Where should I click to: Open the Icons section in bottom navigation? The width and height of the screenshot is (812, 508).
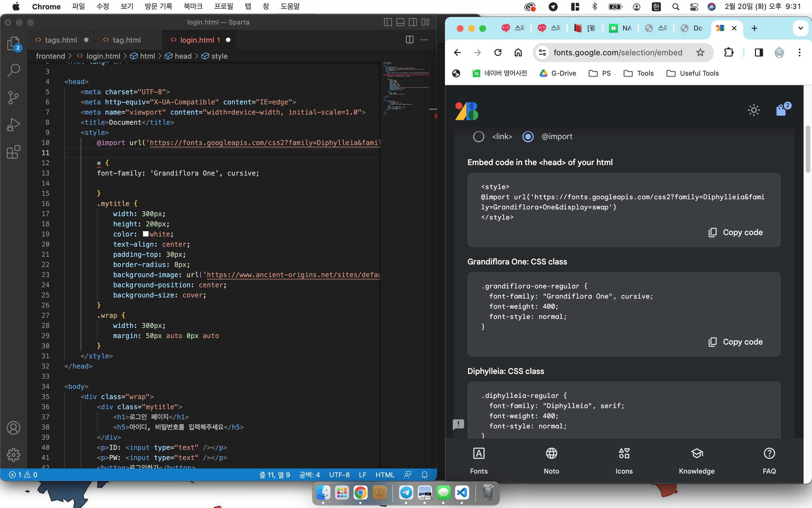pyautogui.click(x=624, y=460)
